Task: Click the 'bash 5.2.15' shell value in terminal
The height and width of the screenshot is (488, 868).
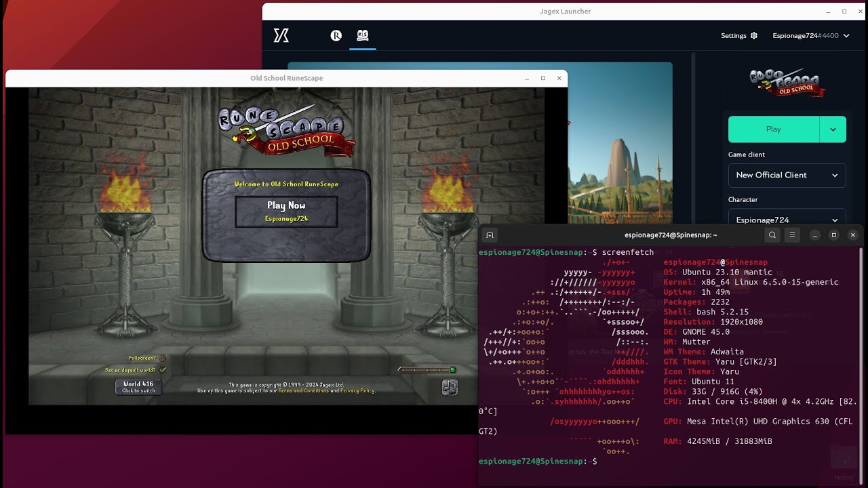Action: tap(723, 312)
